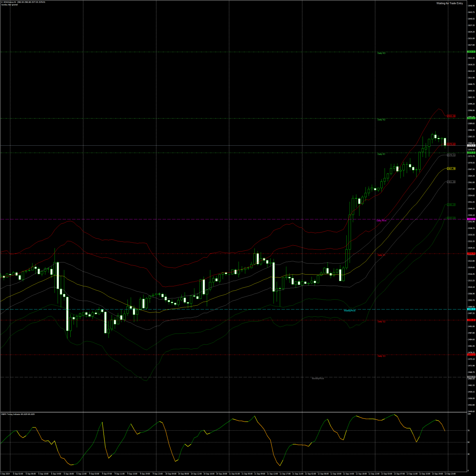Click the 'Waiting for Trade Entry' status text
The height and width of the screenshot is (476, 476).
(x=450, y=3)
